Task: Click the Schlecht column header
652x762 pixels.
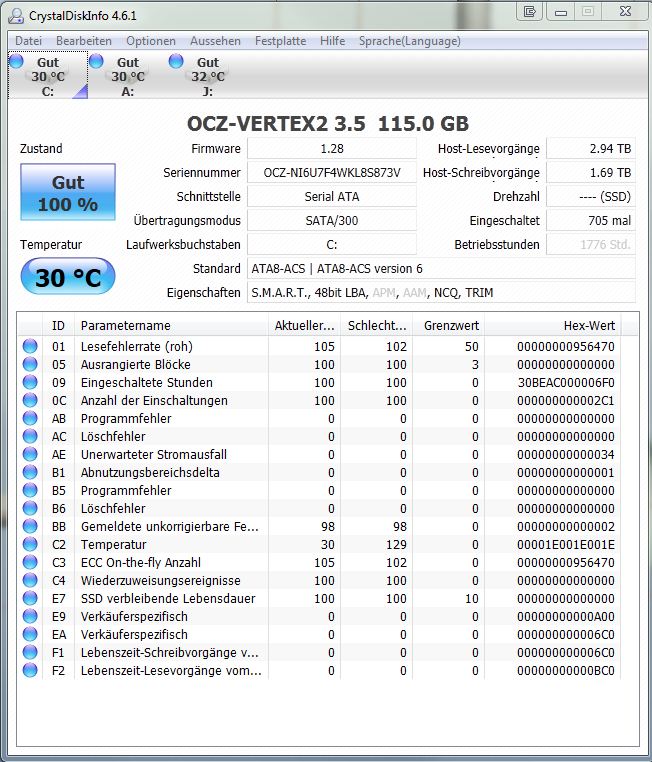Action: [377, 326]
